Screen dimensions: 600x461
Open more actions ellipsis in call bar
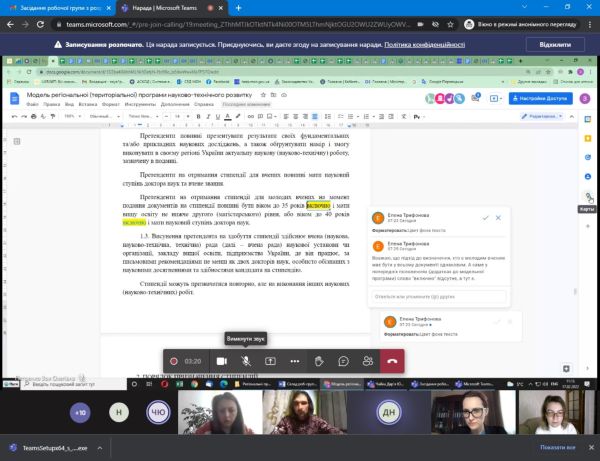[294, 360]
